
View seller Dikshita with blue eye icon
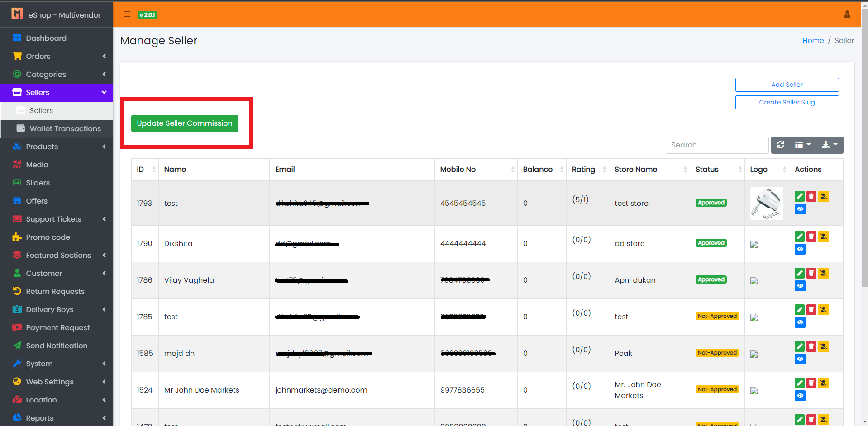click(x=800, y=249)
